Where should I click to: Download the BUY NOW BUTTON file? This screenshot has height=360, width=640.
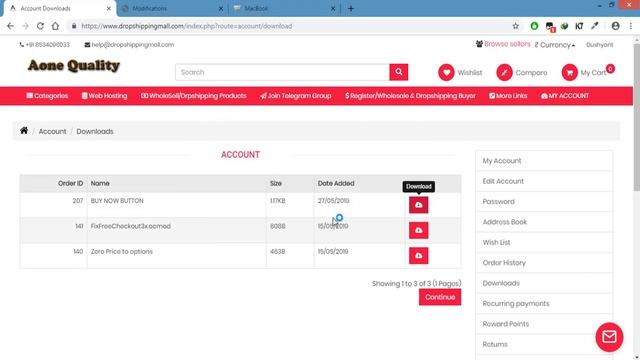[418, 205]
